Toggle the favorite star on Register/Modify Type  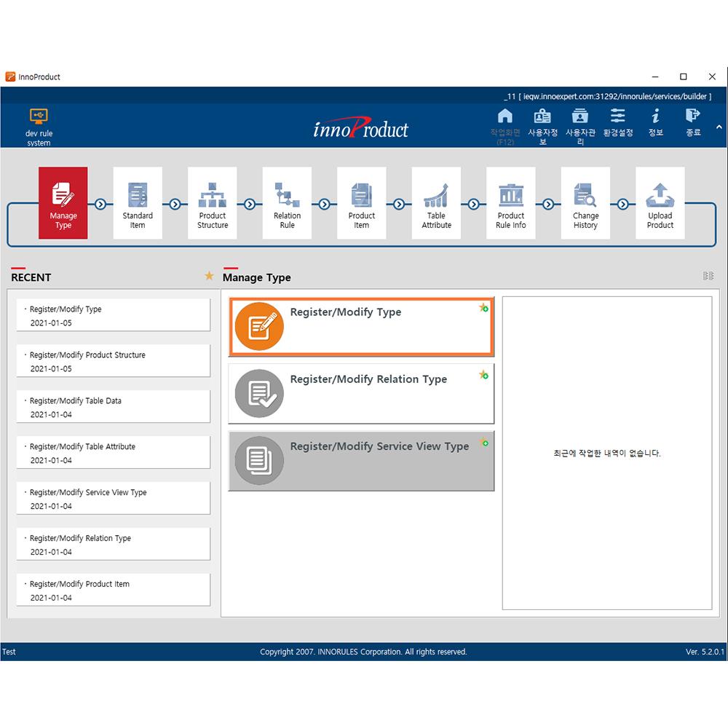[483, 308]
